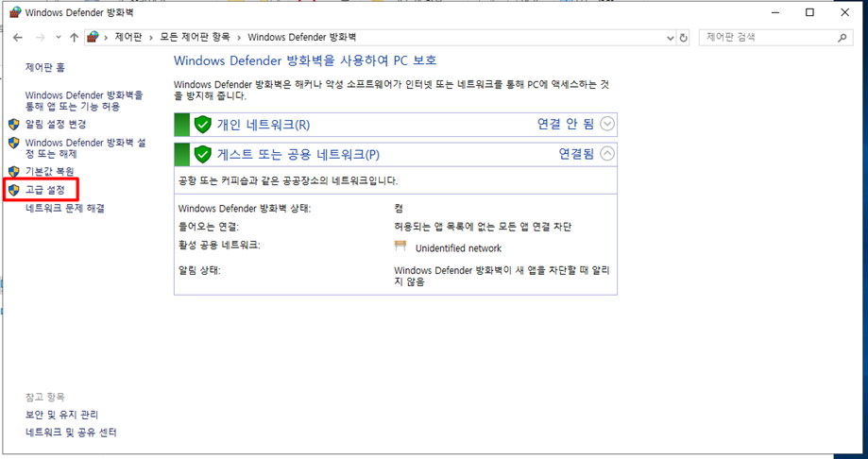Open the '알림 설정 변경' link

click(x=56, y=124)
